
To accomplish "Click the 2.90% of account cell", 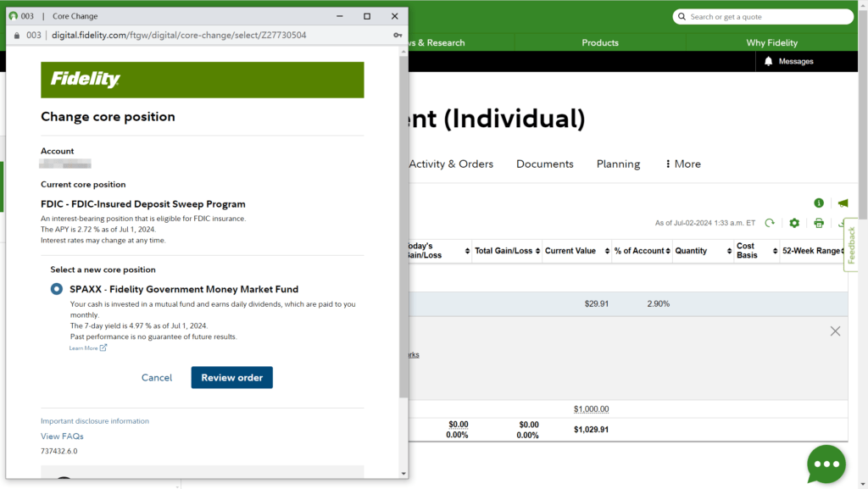I will click(x=658, y=303).
